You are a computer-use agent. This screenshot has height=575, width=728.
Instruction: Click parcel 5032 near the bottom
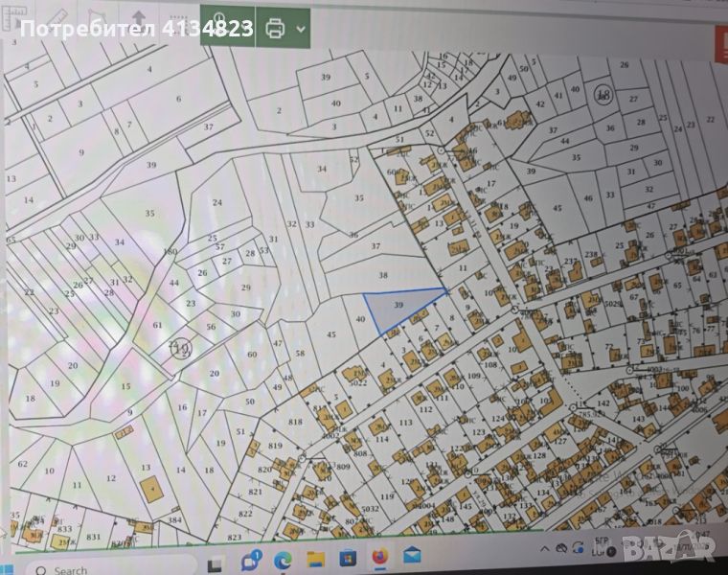tap(370, 509)
